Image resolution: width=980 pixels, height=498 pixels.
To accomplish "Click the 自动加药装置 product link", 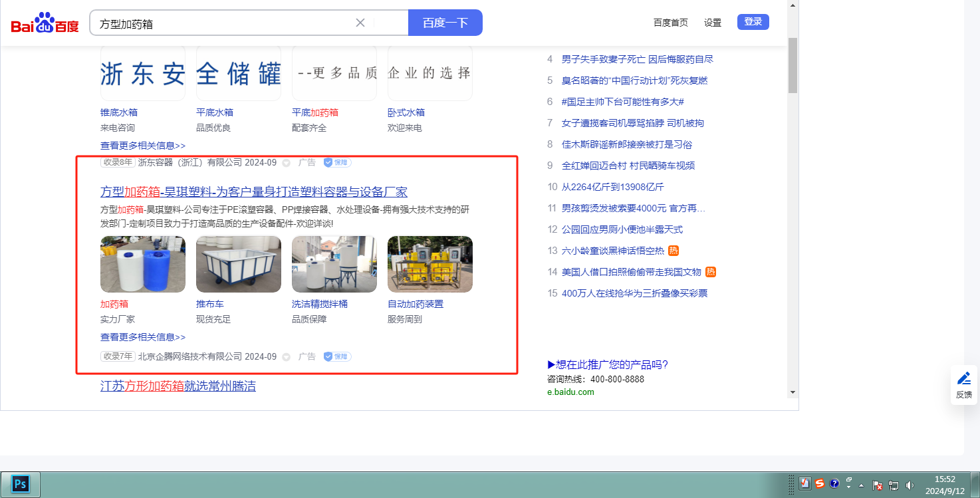I will click(x=416, y=304).
